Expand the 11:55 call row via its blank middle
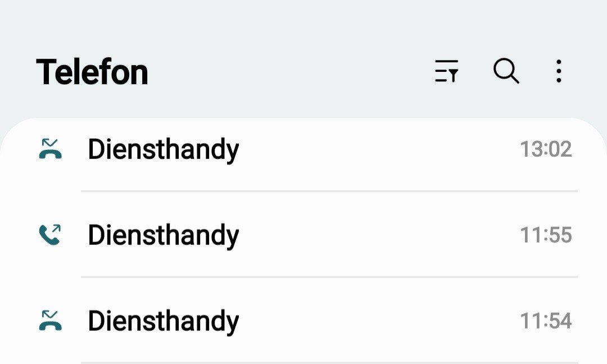Viewport: 607px width, 364px height. point(377,235)
